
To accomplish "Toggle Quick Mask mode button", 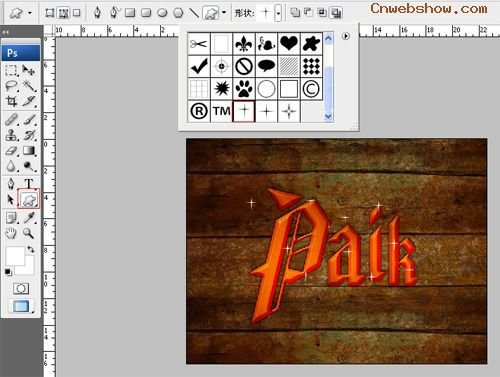I will pos(21,288).
